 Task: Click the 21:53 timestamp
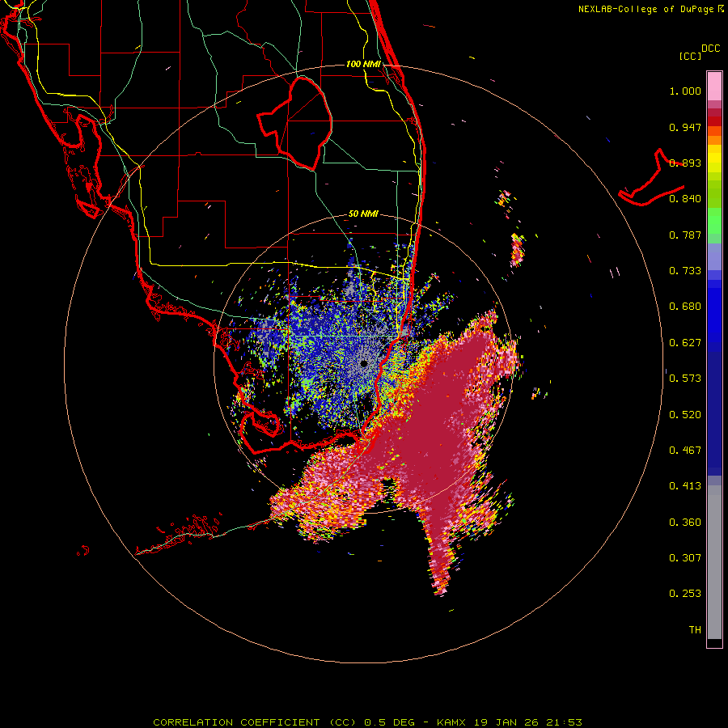(x=563, y=722)
